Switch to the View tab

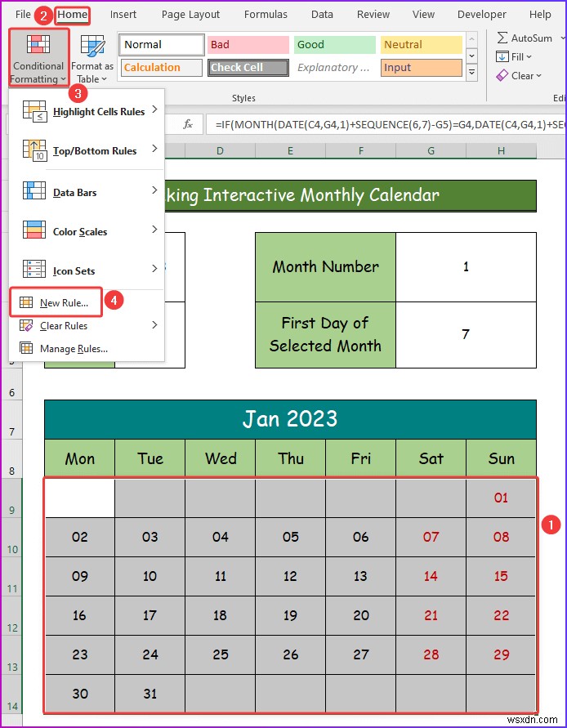point(423,15)
